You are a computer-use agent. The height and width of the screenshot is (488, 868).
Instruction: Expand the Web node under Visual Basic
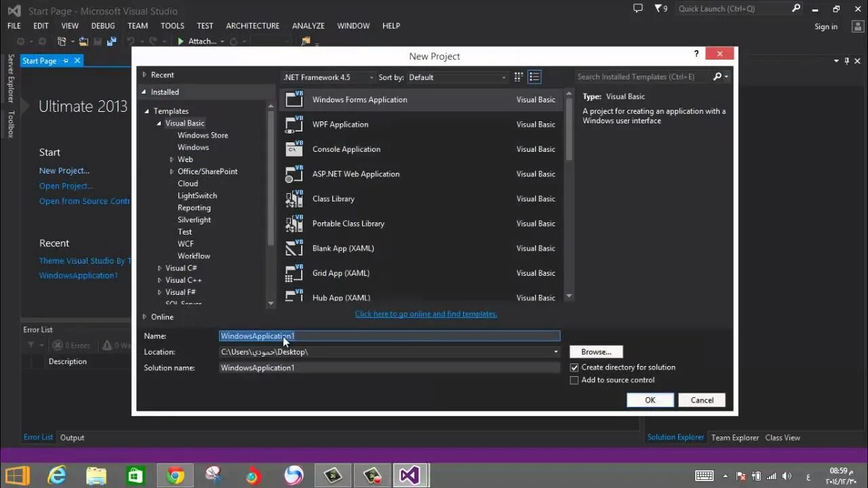pyautogui.click(x=172, y=160)
